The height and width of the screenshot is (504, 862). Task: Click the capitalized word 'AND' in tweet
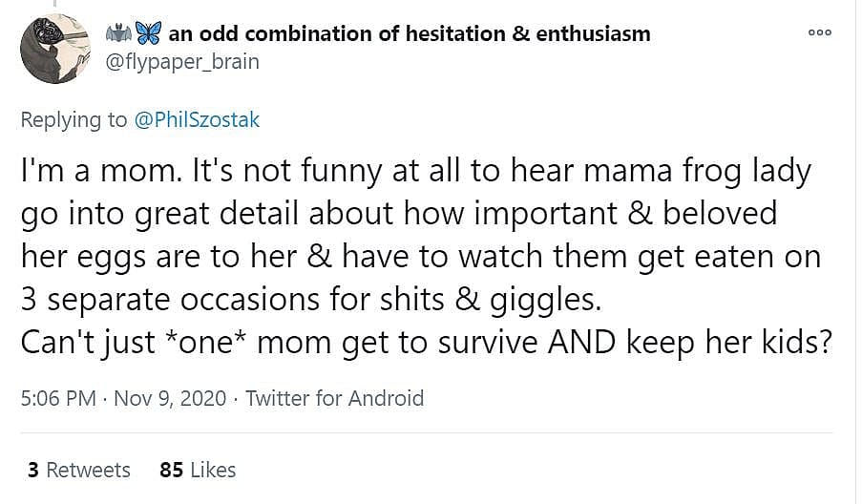click(x=582, y=342)
